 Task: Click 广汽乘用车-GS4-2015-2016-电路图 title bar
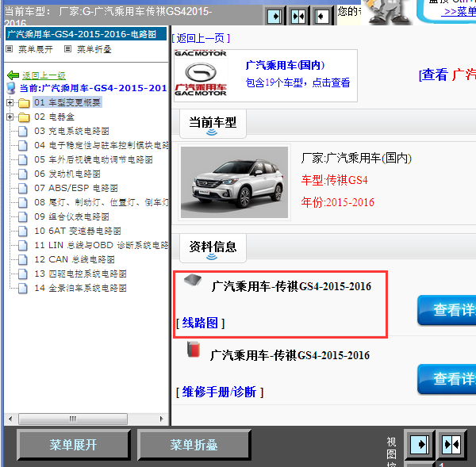[86, 33]
